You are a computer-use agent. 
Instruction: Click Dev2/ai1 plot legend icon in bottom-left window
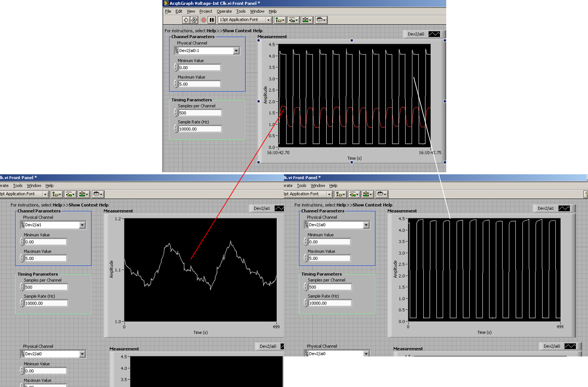(279, 208)
